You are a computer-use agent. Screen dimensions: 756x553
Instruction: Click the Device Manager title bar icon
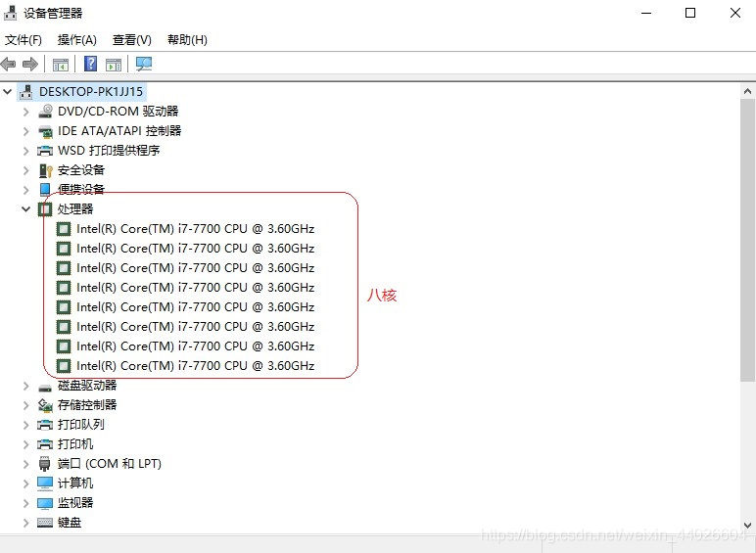point(10,13)
